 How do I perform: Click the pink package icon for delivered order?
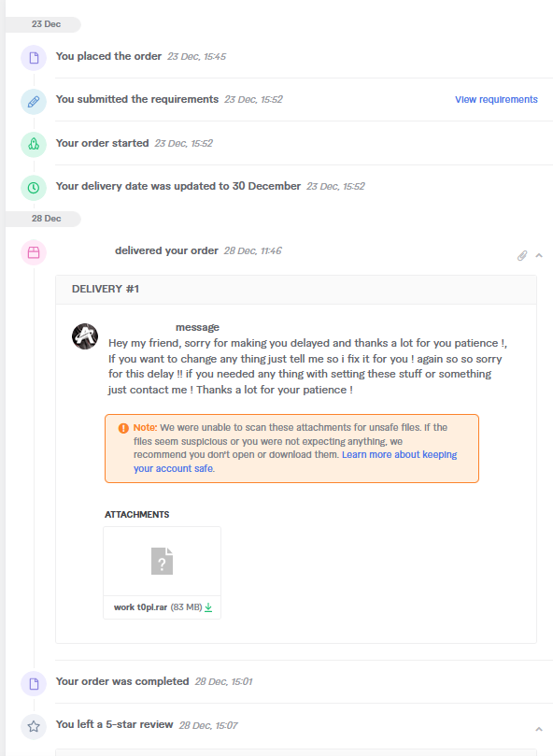[34, 252]
